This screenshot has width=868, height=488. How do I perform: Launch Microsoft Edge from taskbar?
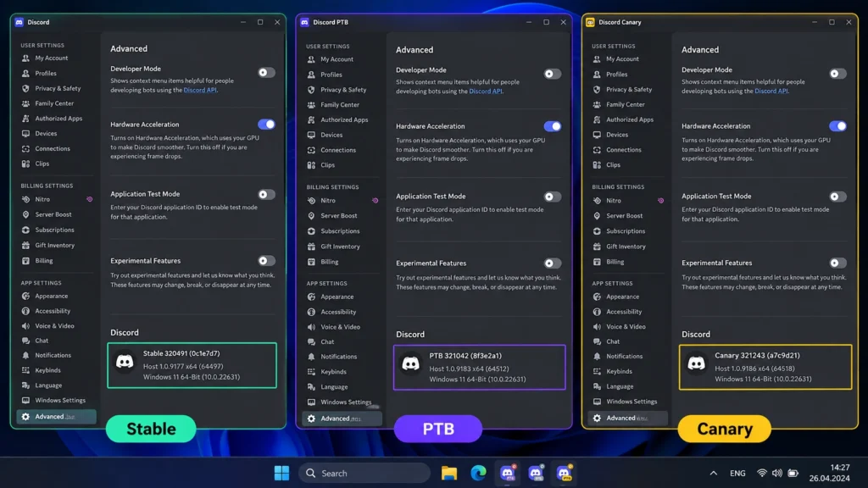coord(478,473)
